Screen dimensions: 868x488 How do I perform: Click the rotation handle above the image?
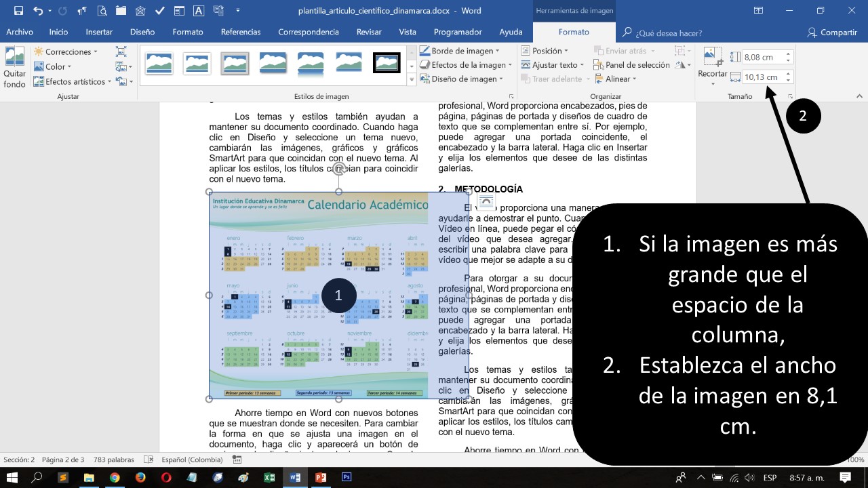(x=339, y=169)
